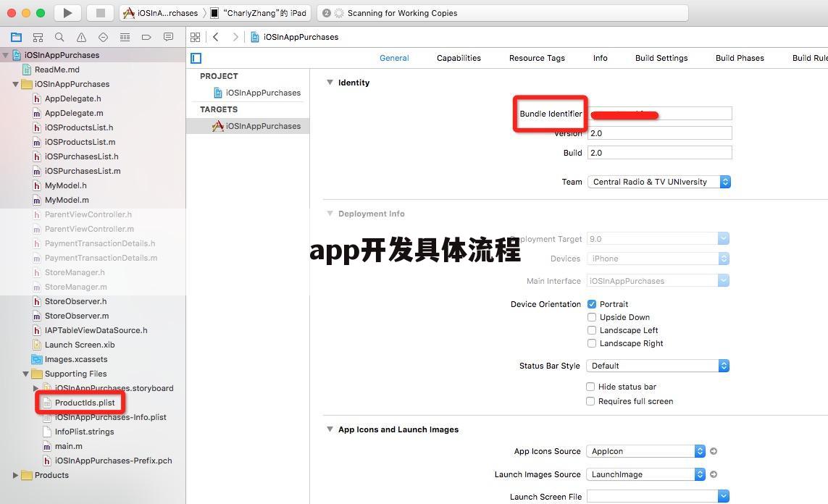
Task: Open the Team dropdown
Action: pos(659,182)
